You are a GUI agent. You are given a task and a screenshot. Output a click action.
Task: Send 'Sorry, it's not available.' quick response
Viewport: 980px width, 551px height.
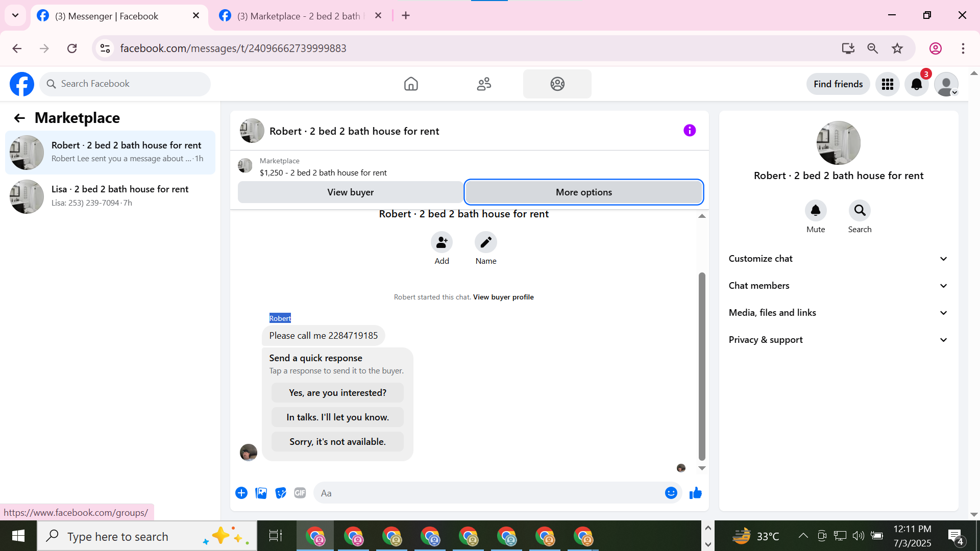coord(337,442)
